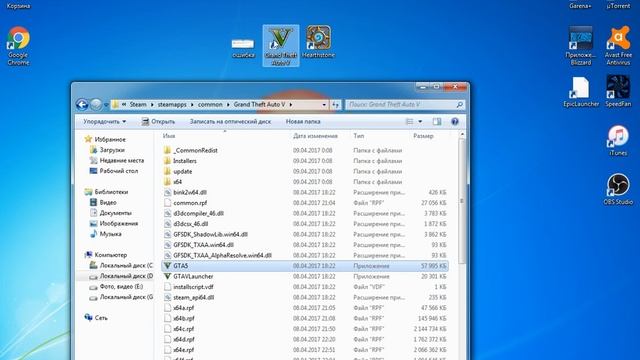Viewport: 640px width, 360px height.
Task: Select the update folder
Action: (178, 171)
